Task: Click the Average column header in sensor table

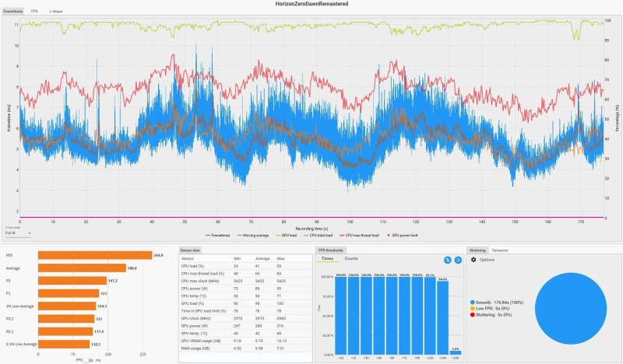Action: [x=262, y=258]
